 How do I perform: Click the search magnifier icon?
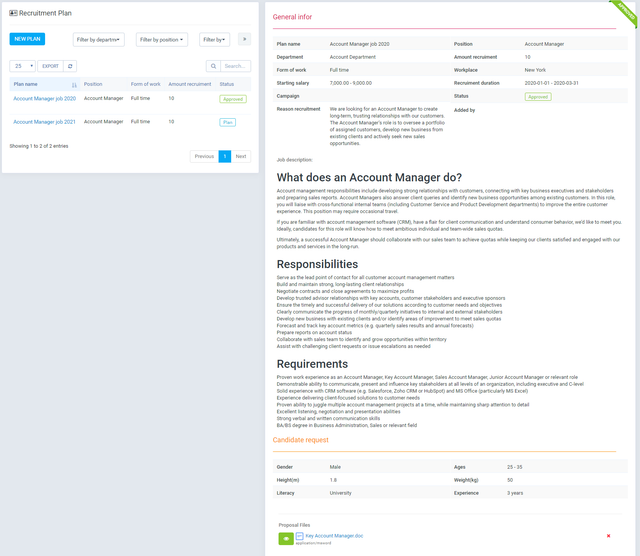tap(213, 66)
